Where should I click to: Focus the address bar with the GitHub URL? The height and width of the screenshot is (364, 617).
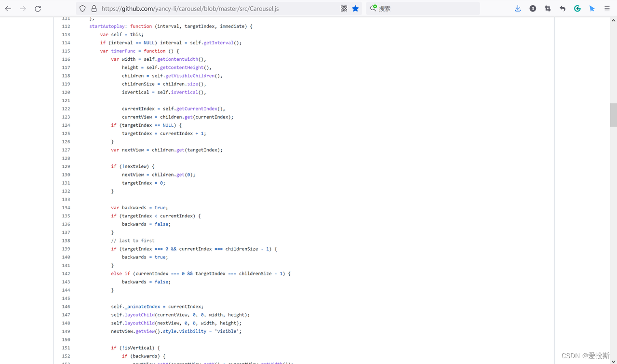coord(219,9)
